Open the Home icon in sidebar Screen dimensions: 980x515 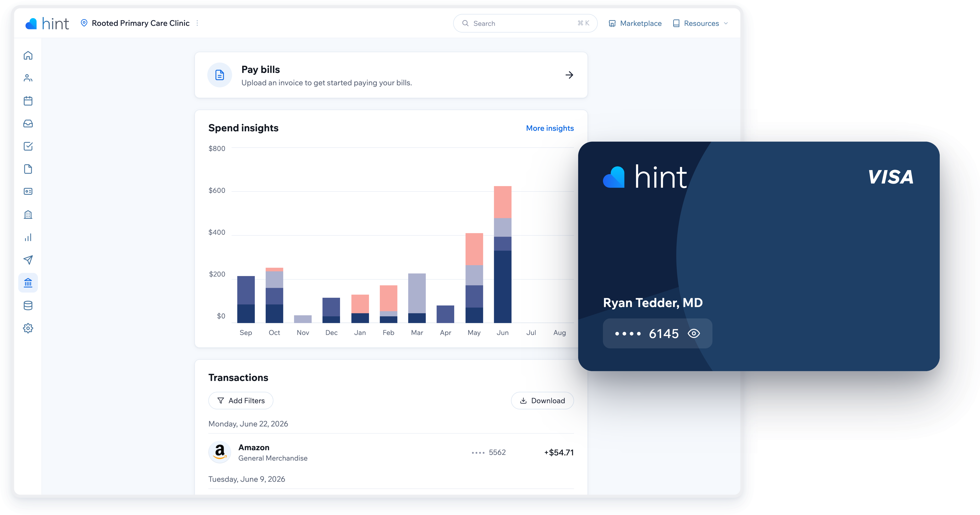28,56
